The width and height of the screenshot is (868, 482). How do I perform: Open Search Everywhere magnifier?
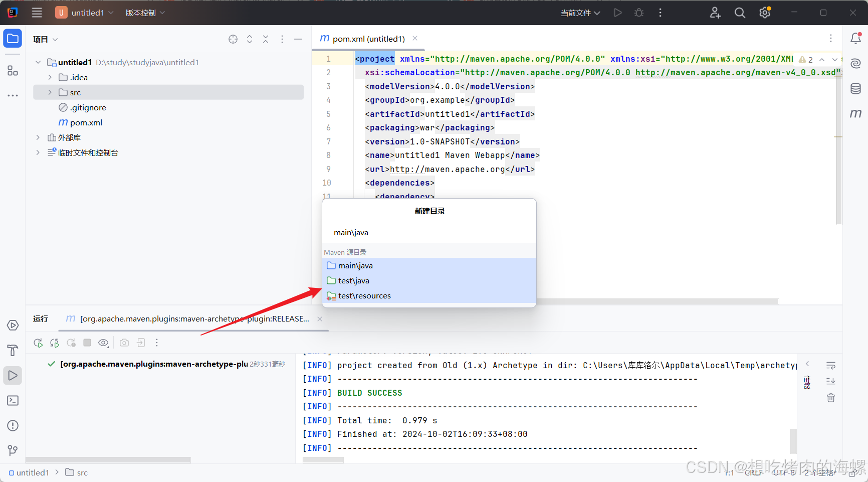(740, 13)
